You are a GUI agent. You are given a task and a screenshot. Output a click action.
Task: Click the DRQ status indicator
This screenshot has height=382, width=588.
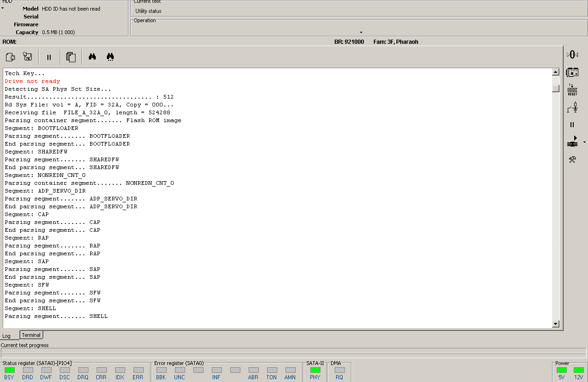point(83,370)
